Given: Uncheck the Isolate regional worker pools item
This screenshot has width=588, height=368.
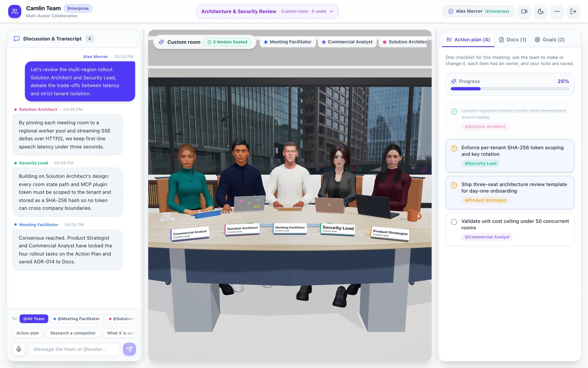Looking at the screenshot, I should click(x=454, y=112).
